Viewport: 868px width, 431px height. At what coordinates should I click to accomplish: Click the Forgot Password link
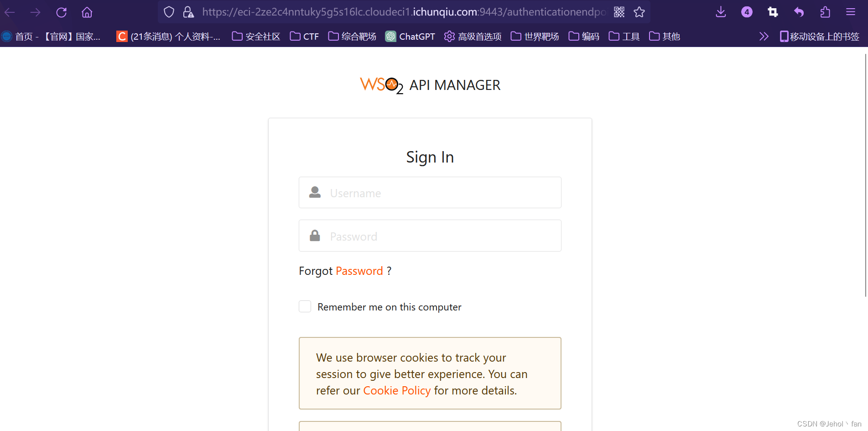(359, 271)
